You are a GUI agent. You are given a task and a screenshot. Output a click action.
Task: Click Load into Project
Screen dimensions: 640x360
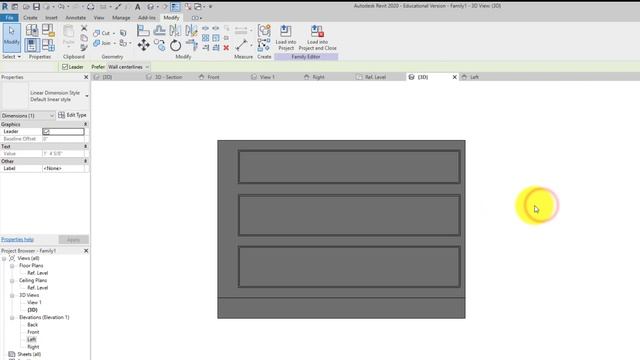[x=286, y=38]
